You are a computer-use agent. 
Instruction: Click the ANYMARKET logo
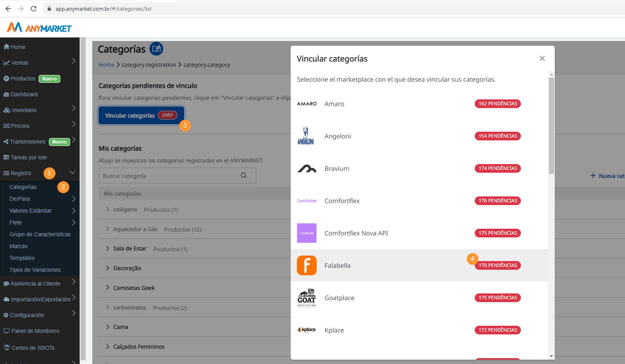coord(39,27)
